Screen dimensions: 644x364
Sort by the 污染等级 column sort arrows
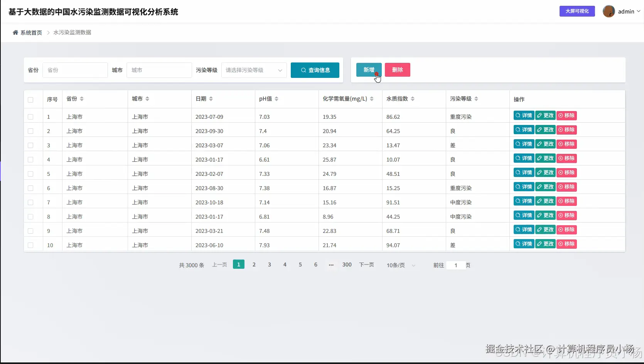[476, 99]
